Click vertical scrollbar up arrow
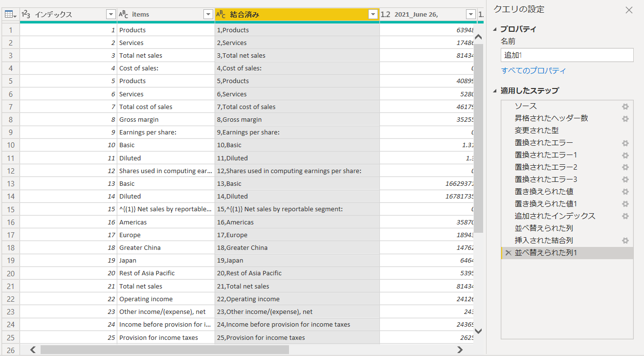 [478, 37]
